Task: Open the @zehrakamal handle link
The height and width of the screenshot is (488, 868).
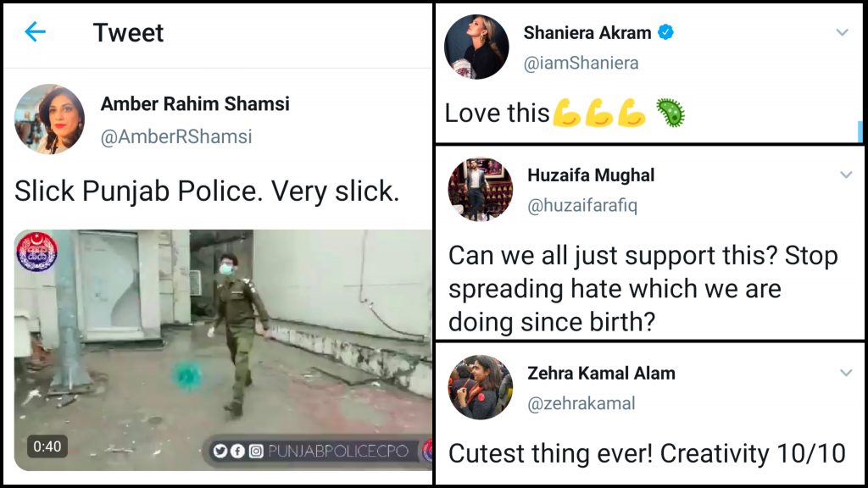Action: 581,404
